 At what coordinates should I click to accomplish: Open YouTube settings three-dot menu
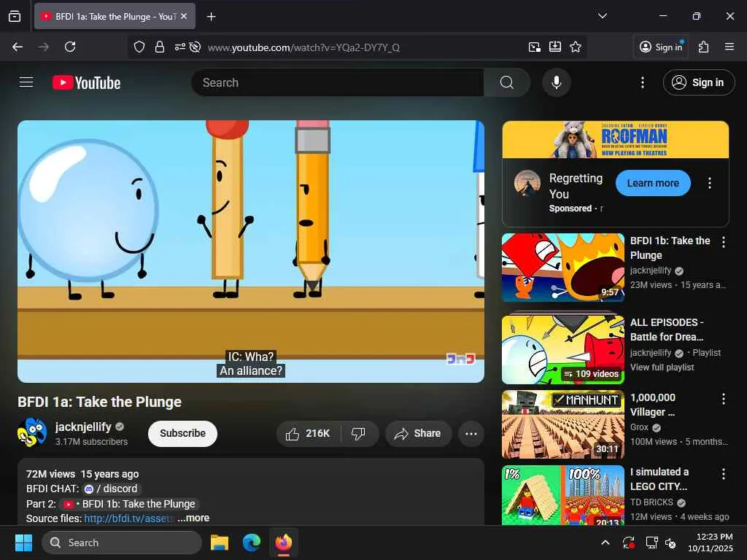click(x=642, y=82)
